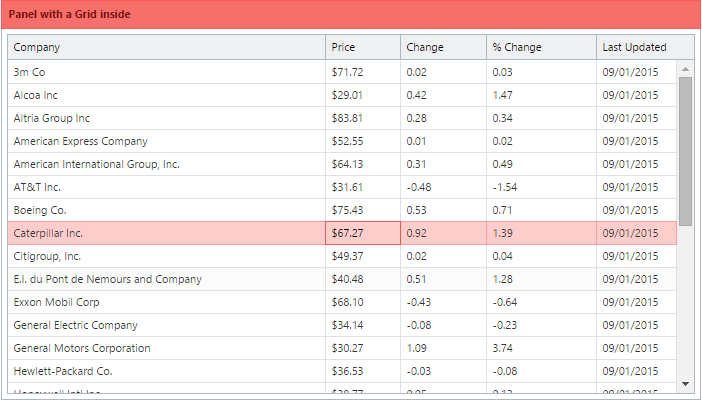Screen dimensions: 702x400
Task: Click the 0.49 percent change cell
Action: (x=542, y=164)
